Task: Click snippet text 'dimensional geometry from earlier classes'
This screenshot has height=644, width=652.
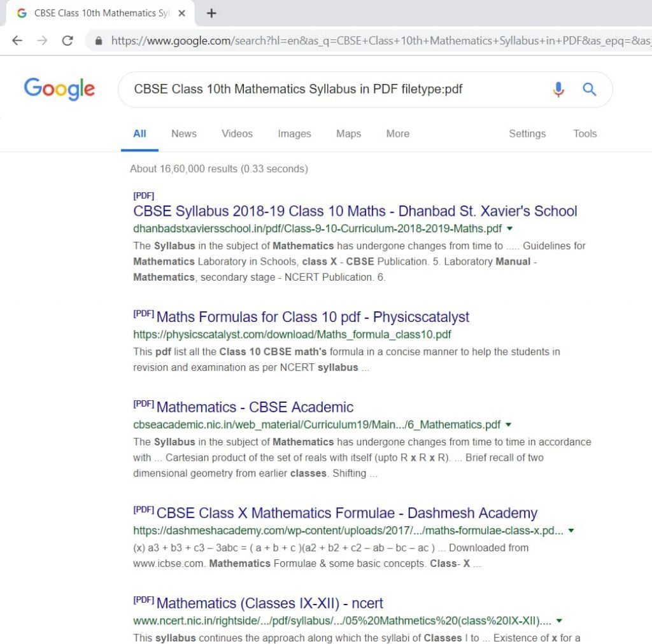Action: (x=229, y=473)
